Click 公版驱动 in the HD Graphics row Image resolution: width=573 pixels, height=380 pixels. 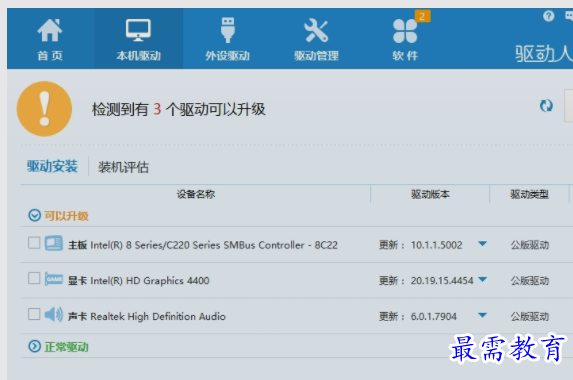tap(530, 281)
